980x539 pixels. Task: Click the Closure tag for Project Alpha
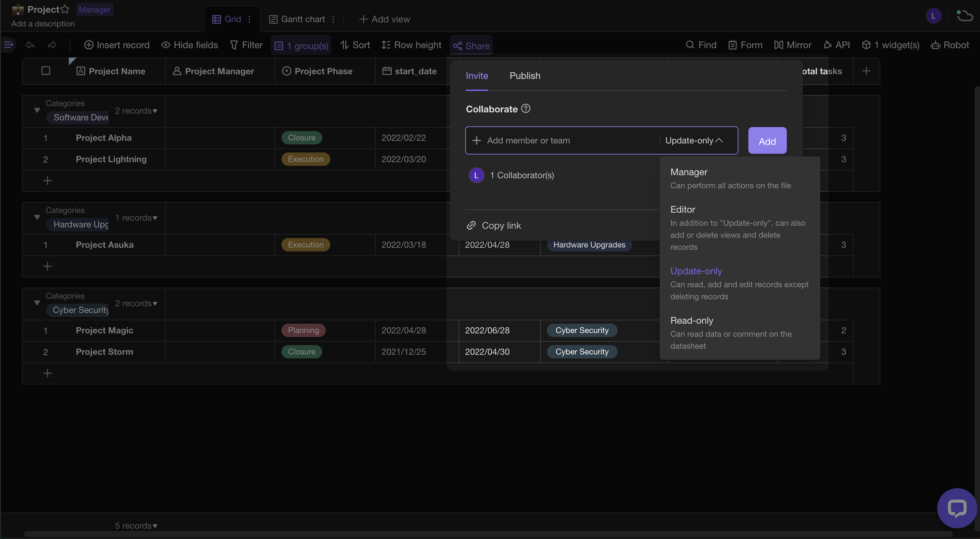pos(302,138)
